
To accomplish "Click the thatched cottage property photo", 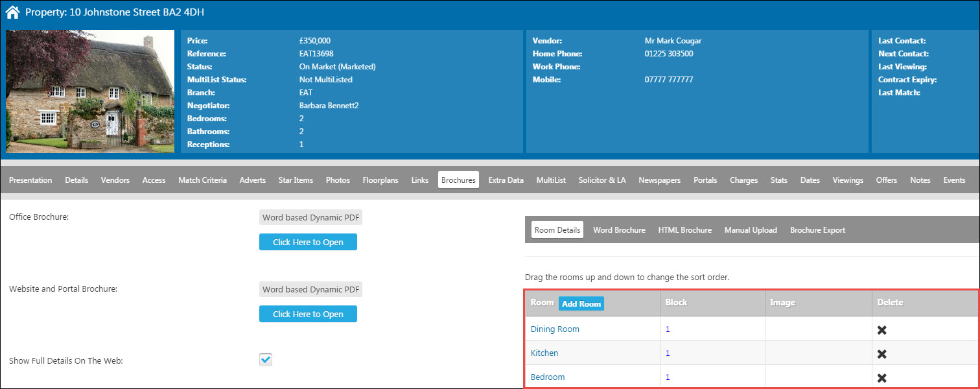I will [x=90, y=91].
